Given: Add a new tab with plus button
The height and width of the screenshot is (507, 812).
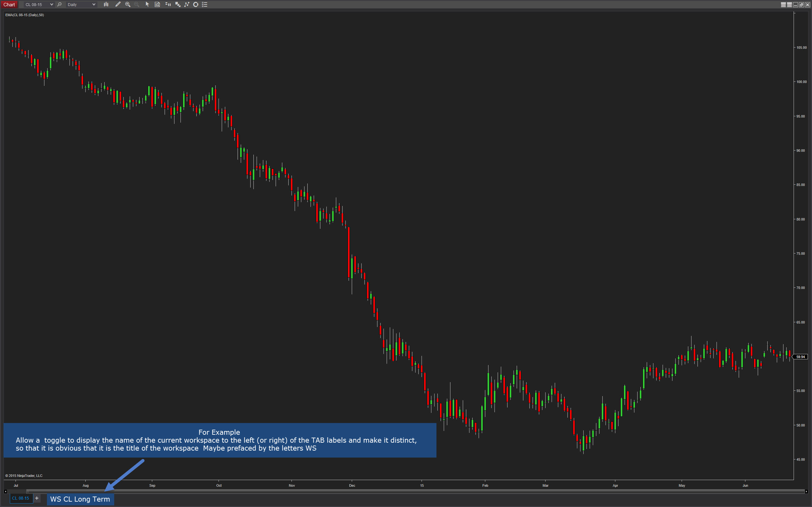Looking at the screenshot, I should pos(37,498).
